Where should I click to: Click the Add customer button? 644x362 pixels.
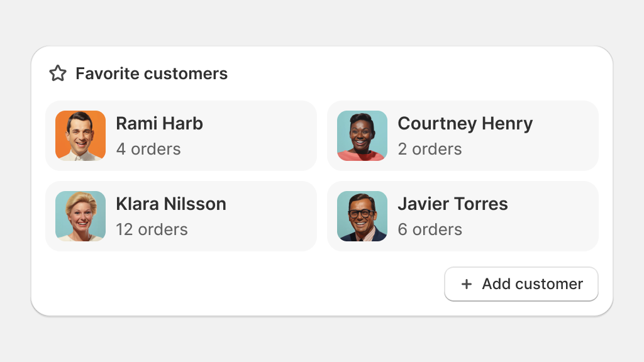(521, 284)
